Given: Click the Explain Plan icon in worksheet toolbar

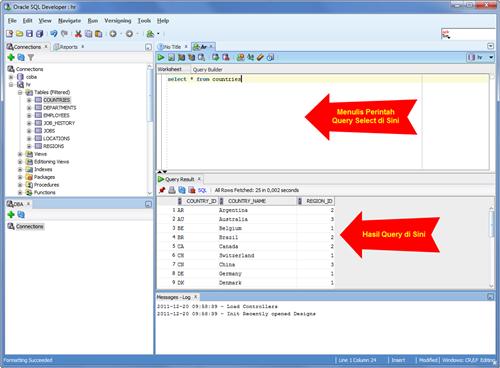Looking at the screenshot, I should (181, 57).
